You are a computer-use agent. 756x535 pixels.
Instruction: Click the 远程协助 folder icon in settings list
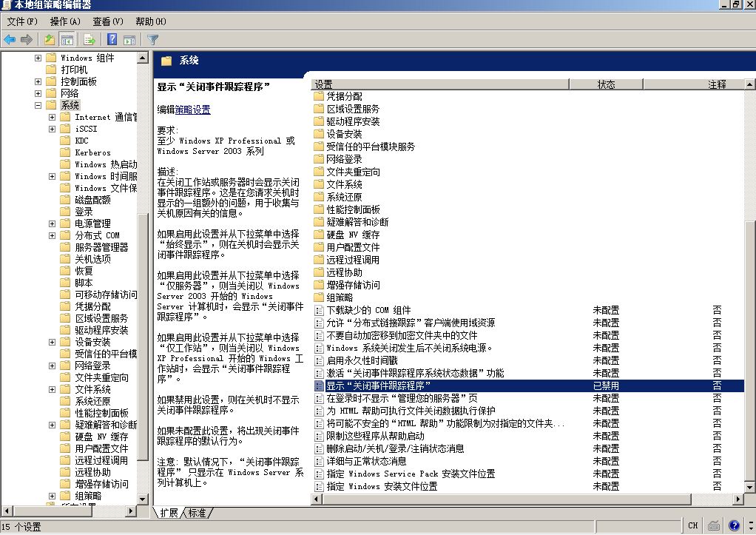click(x=319, y=272)
